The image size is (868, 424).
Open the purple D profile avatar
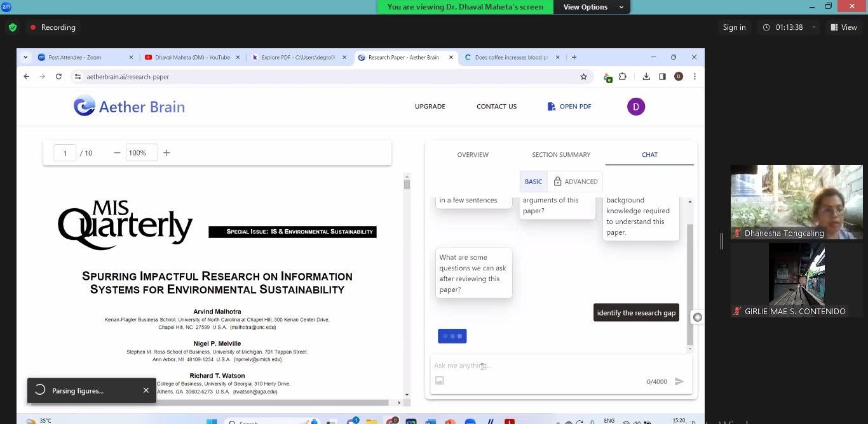click(x=636, y=107)
